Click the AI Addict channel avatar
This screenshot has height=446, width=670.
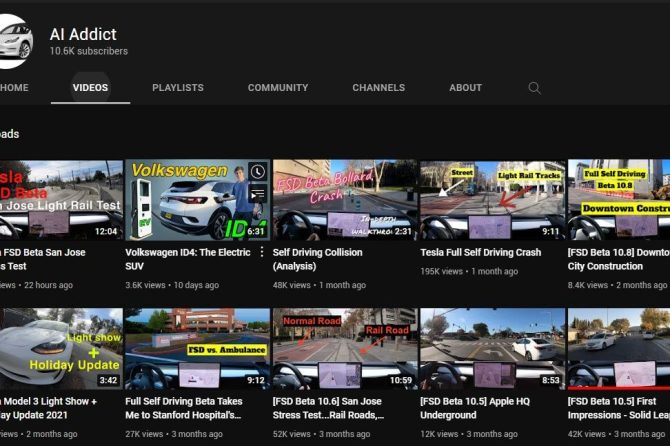[x=18, y=40]
